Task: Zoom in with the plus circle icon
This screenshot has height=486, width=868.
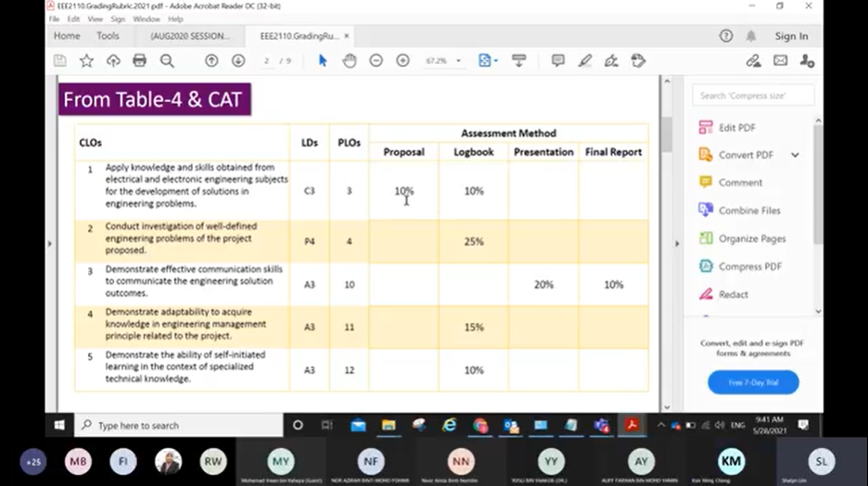Action: point(403,60)
